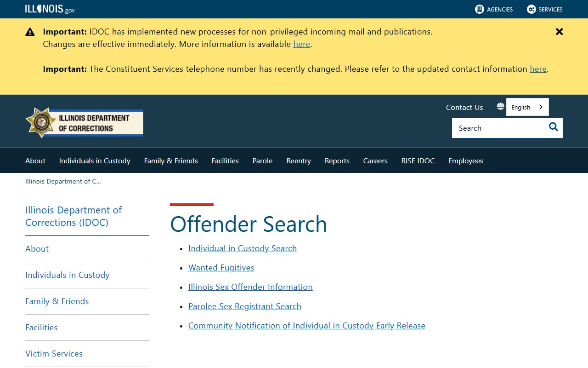Click the Illinois.gov logo

tap(50, 9)
